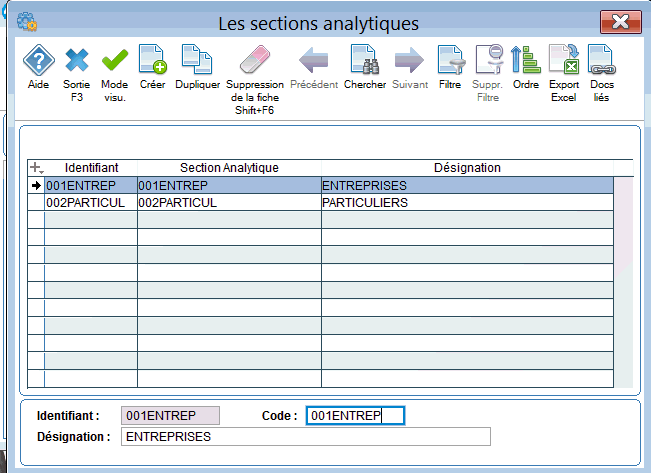
Task: Select the 002PARTICUL Identifiant cell
Action: point(91,203)
